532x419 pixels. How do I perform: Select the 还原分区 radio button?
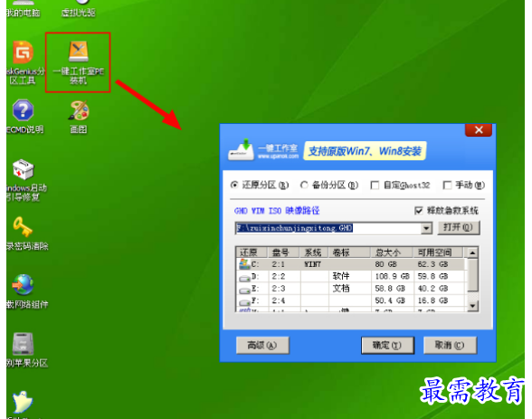234,185
